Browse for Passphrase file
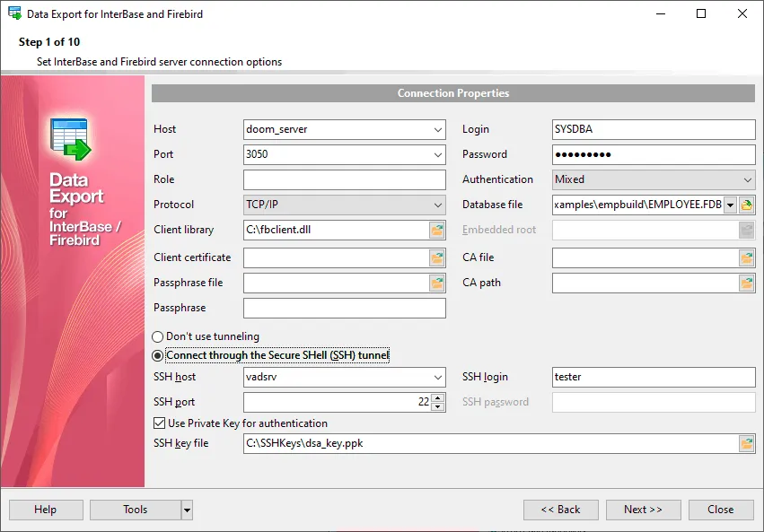764x532 pixels. click(x=437, y=283)
